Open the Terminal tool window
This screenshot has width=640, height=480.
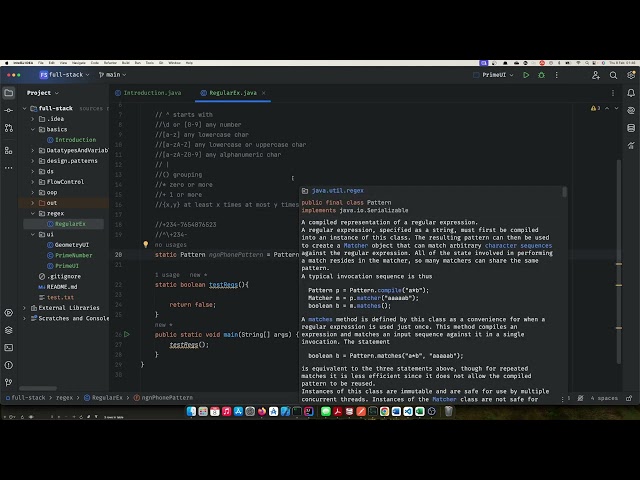(x=9, y=348)
